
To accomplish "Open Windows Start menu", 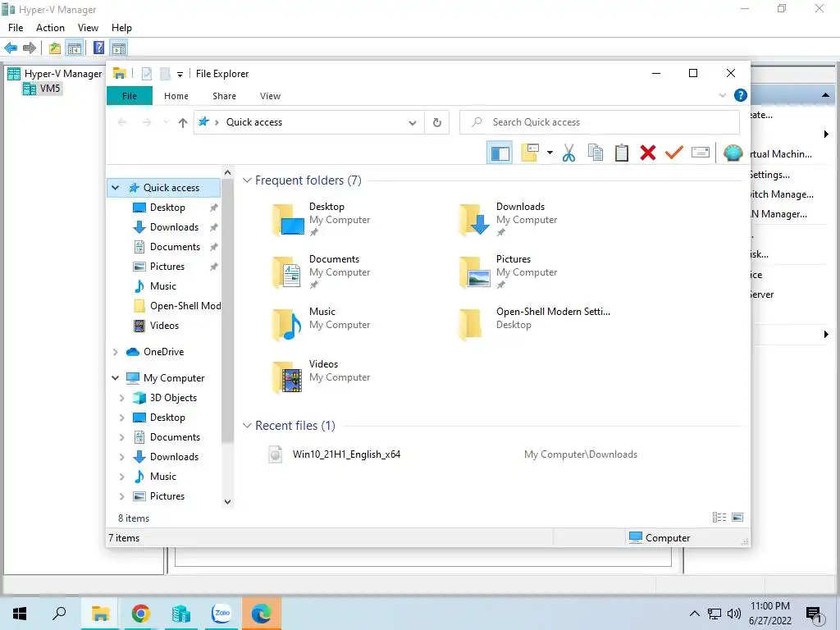I will [x=20, y=614].
